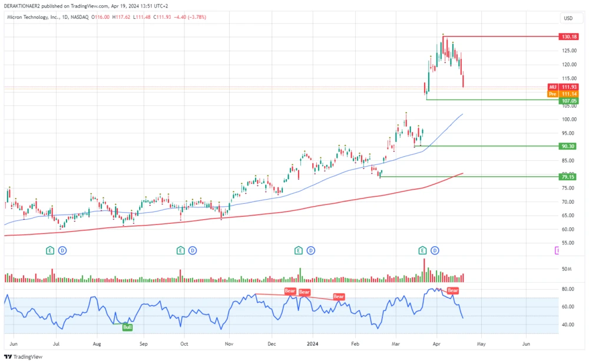Click the green 90.30 support level label
Screen dimensions: 589x364
tap(568, 145)
